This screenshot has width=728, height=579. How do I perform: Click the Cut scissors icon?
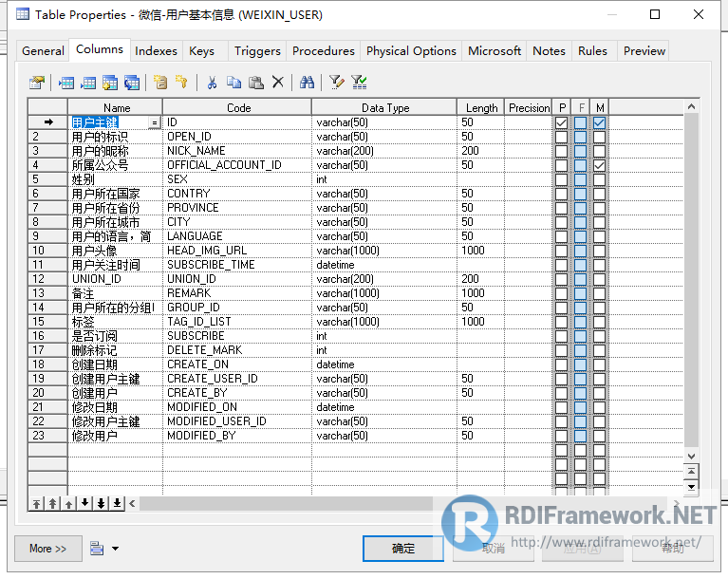(x=212, y=83)
